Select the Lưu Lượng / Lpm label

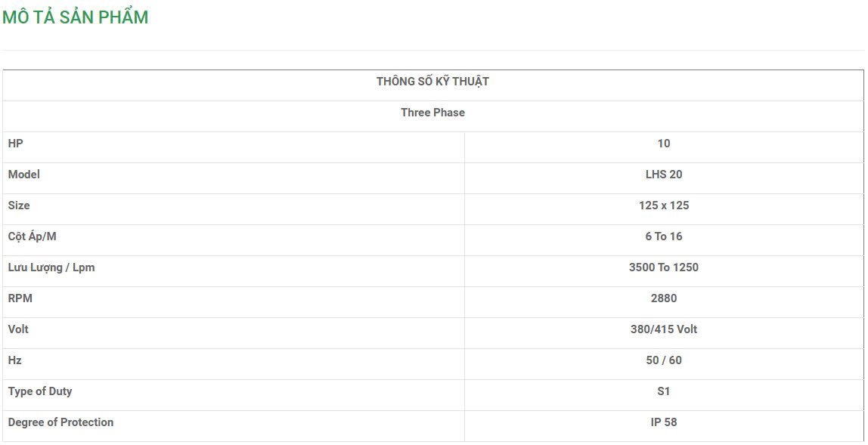click(51, 267)
